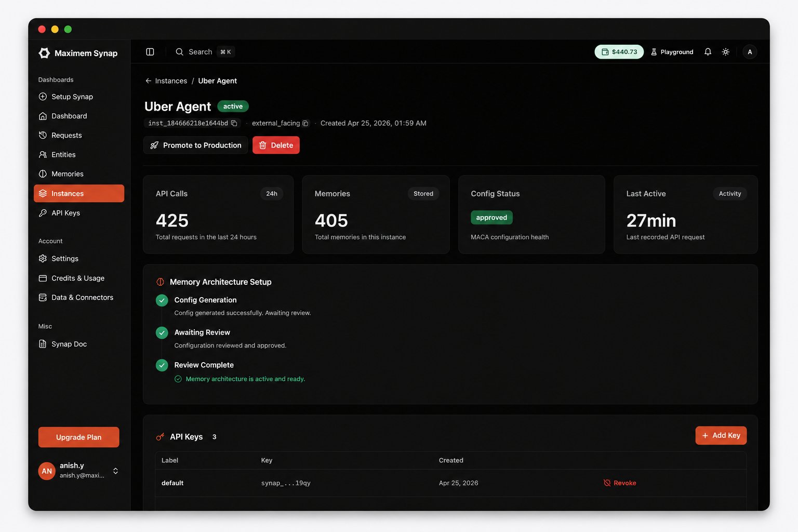
Task: Click 'Created Apr 25, 2026, 01:59 AM' text
Action: pos(373,123)
